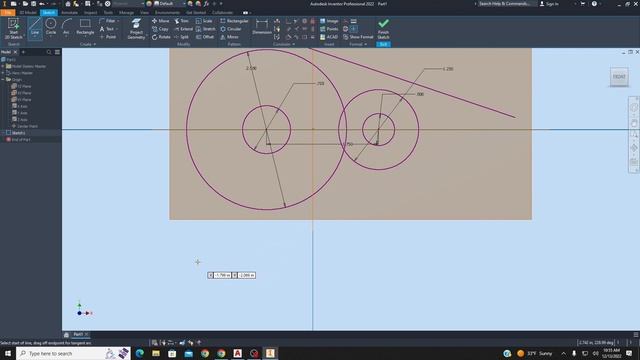640x360 pixels.
Task: Open model browser menu icon
Action: coord(57,52)
